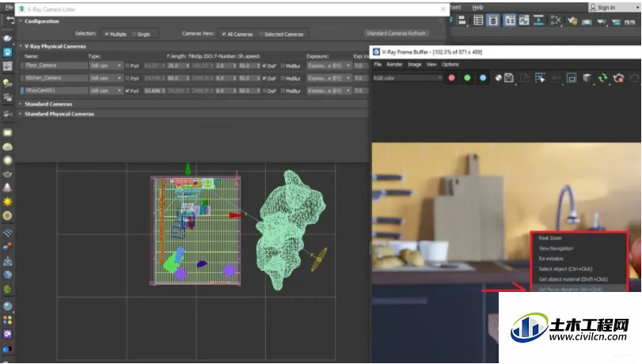Open the Schematic View icon in main toolbar
Image resolution: width=642 pixels, height=364 pixels.
[x=538, y=21]
